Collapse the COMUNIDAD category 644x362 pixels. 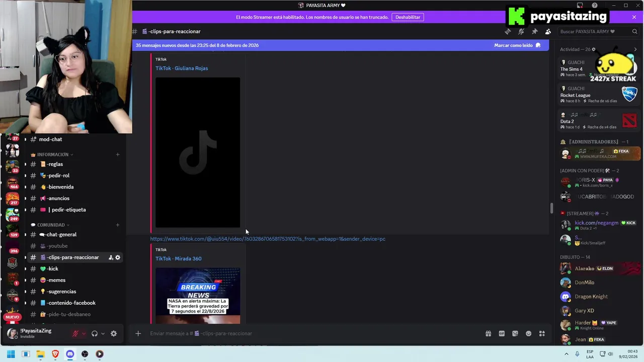[50, 225]
